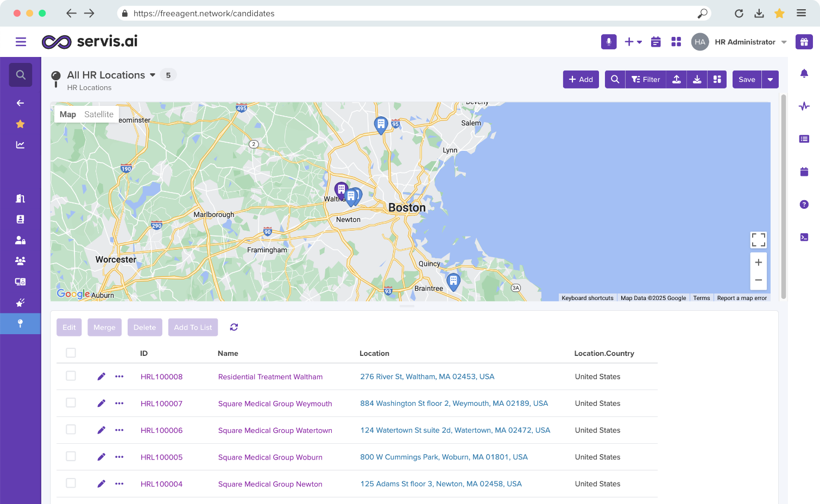820x504 pixels.
Task: Click the Edit bulk action button
Action: tap(69, 327)
